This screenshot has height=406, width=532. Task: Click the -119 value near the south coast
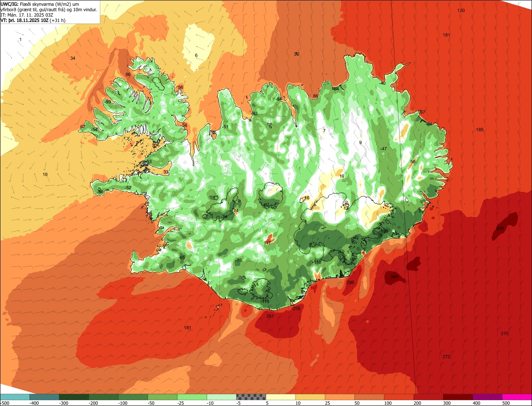pyautogui.click(x=265, y=301)
